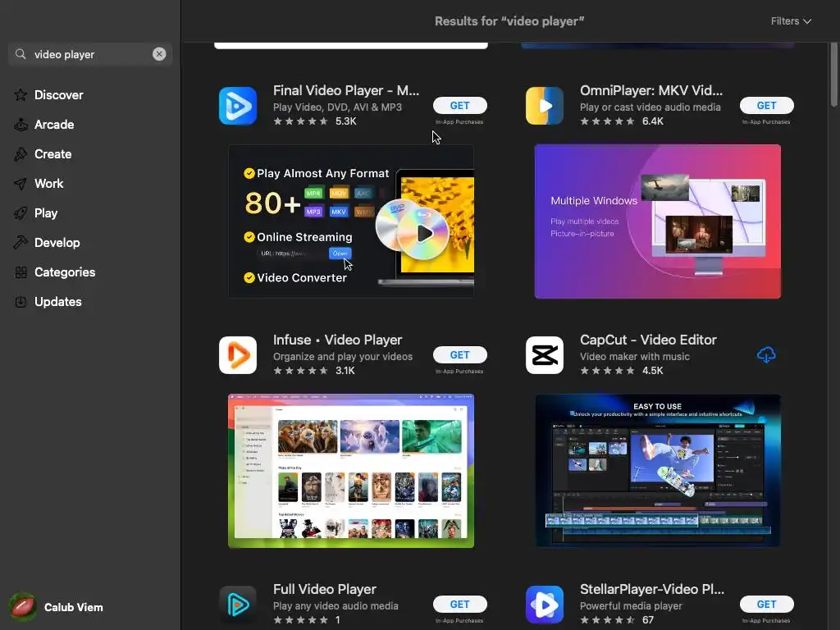Open Infuse app icon
The height and width of the screenshot is (630, 840).
(238, 354)
